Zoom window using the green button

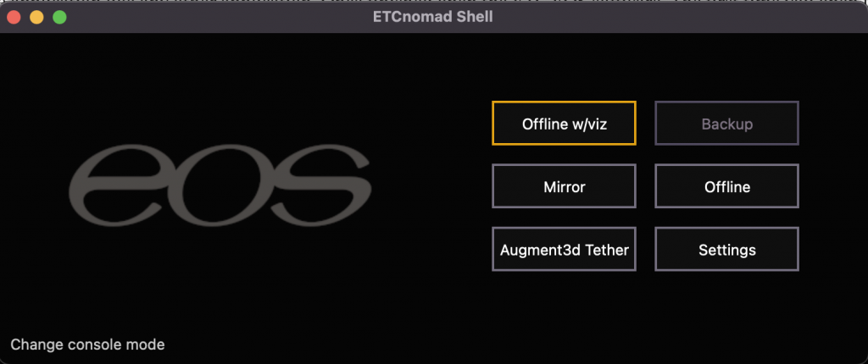click(x=60, y=17)
